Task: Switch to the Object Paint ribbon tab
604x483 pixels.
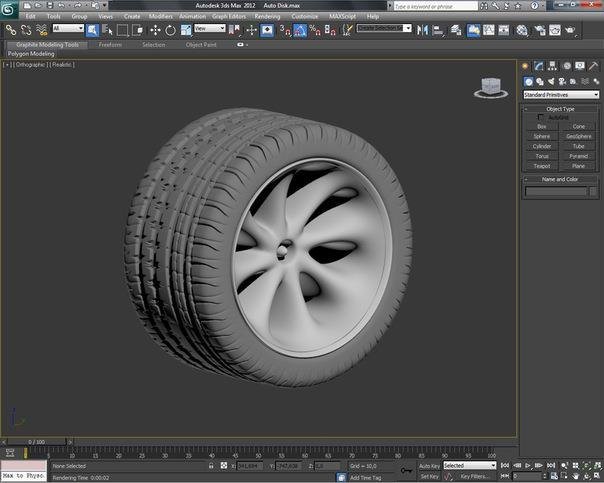Action: pos(201,45)
